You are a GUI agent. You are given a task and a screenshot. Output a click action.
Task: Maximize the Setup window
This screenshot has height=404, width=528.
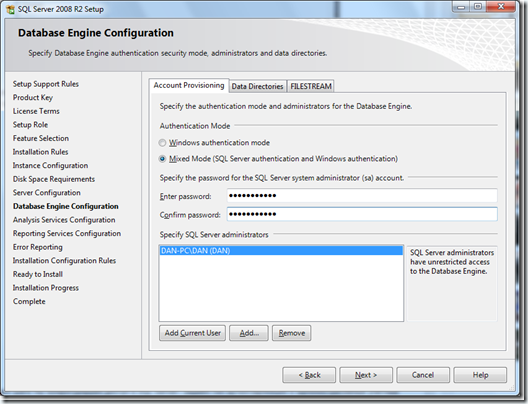[x=477, y=7]
